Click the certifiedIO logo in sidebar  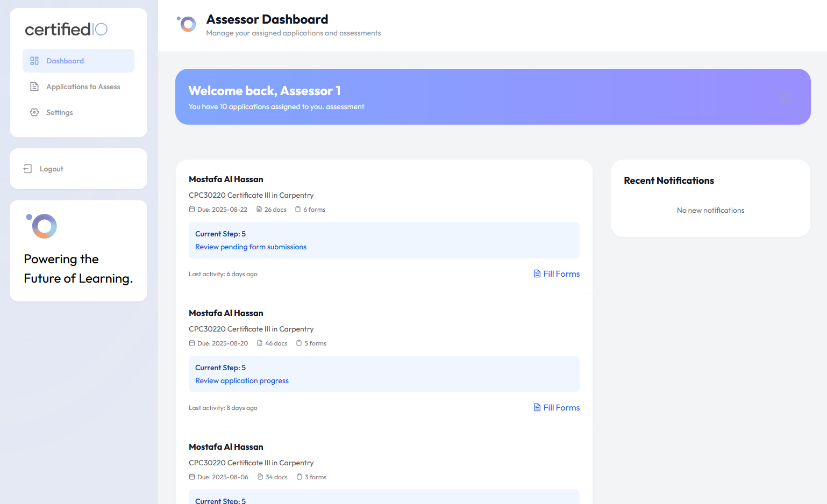click(66, 29)
